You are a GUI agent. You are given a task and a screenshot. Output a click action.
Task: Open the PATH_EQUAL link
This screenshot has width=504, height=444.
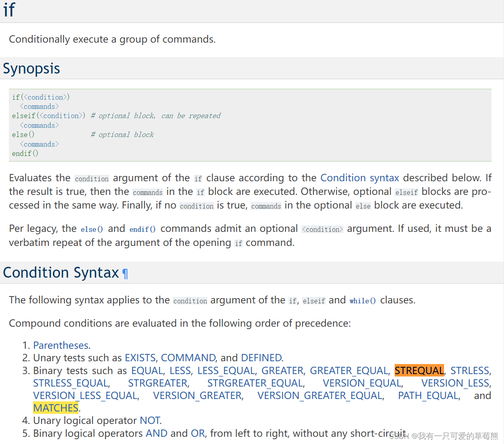[x=428, y=395]
